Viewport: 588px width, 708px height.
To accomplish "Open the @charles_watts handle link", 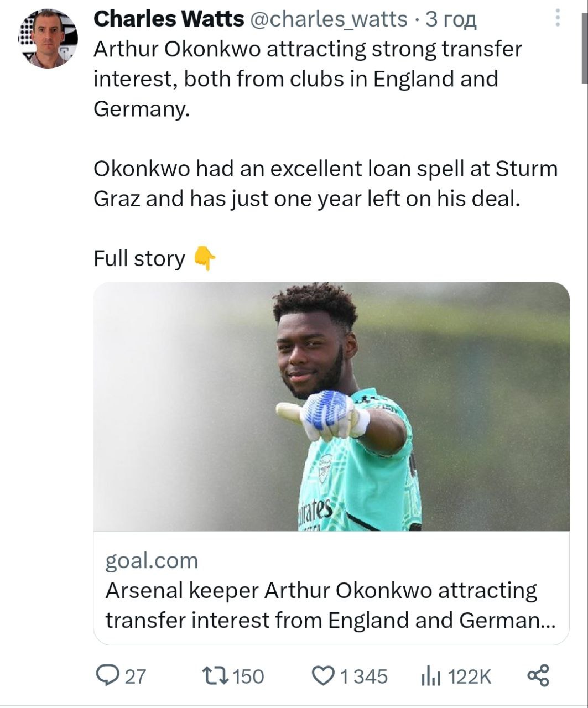I will coord(330,19).
